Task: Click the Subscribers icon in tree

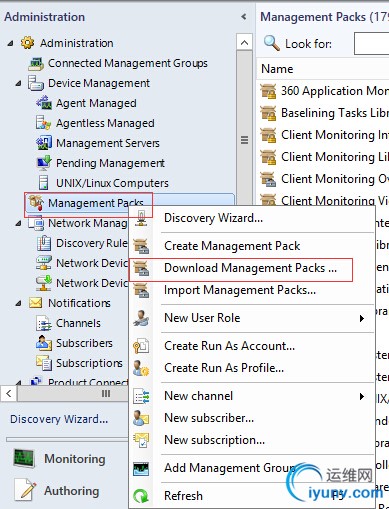Action: tap(44, 343)
